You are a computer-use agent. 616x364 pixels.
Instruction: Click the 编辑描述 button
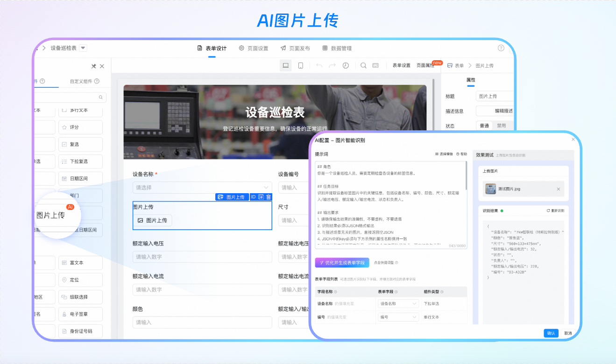click(x=495, y=111)
